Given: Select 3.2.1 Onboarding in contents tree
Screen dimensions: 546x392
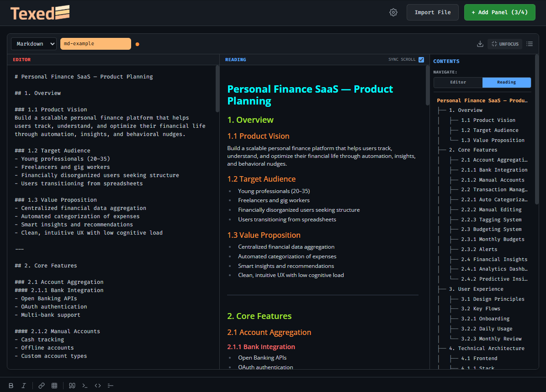Looking at the screenshot, I should (485, 319).
